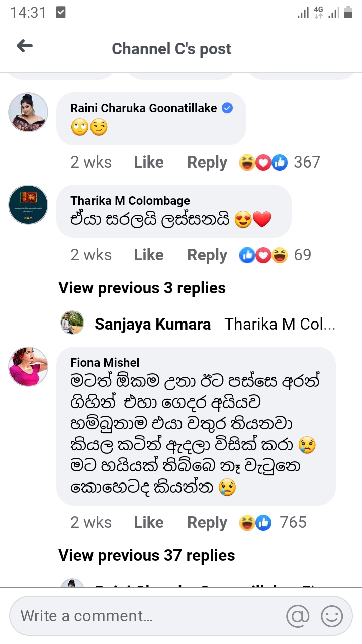Like Fiona Mishel's comment
Image resolution: width=362 pixels, height=644 pixels.
click(149, 522)
